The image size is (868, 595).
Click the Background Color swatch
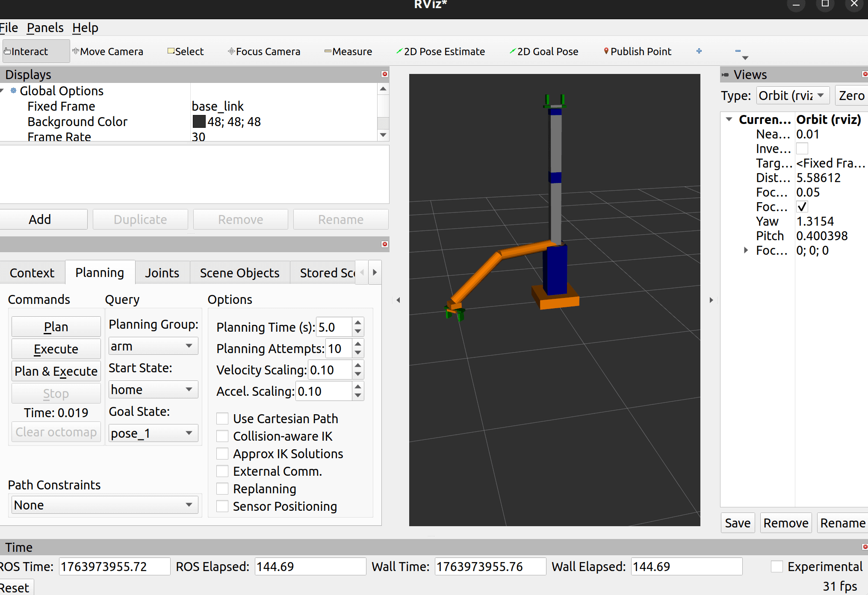199,122
